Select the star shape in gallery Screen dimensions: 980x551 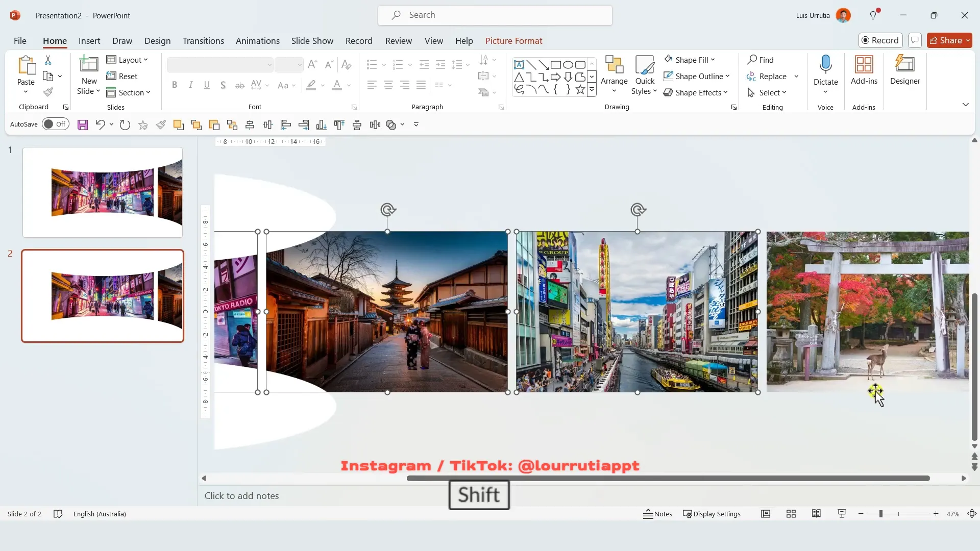click(x=580, y=90)
